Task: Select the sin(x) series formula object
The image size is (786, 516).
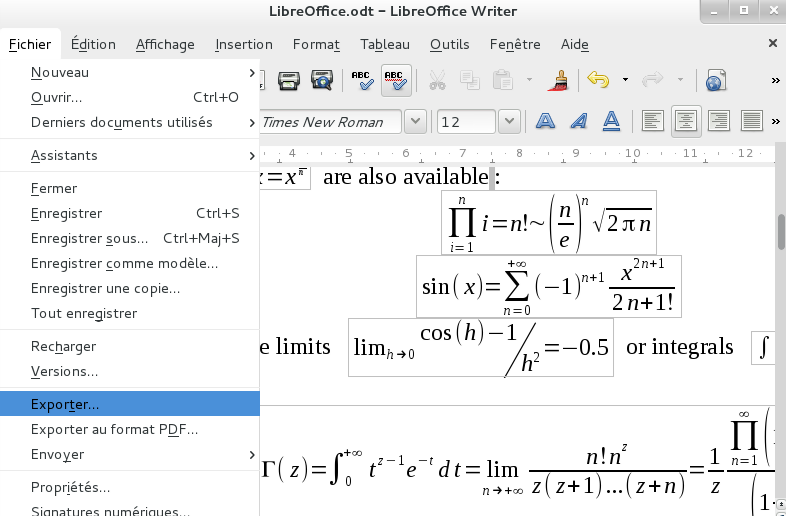Action: (x=549, y=286)
